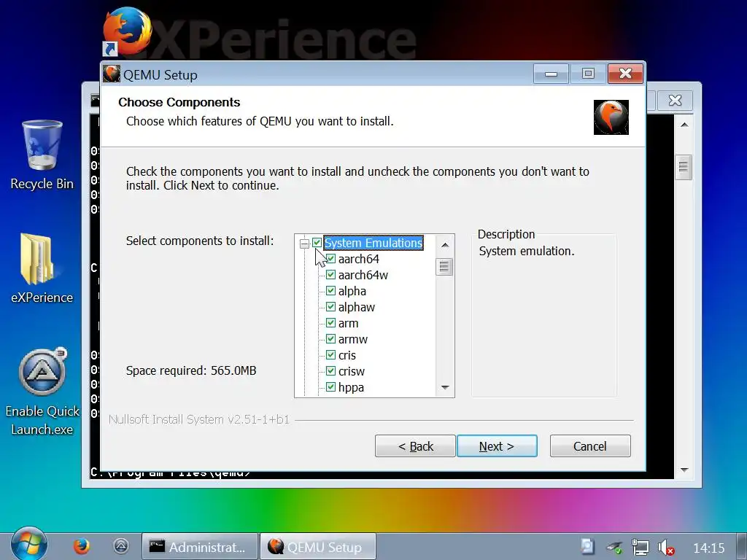747x560 pixels.
Task: Open the Recycle Bin on desktop
Action: click(x=42, y=155)
